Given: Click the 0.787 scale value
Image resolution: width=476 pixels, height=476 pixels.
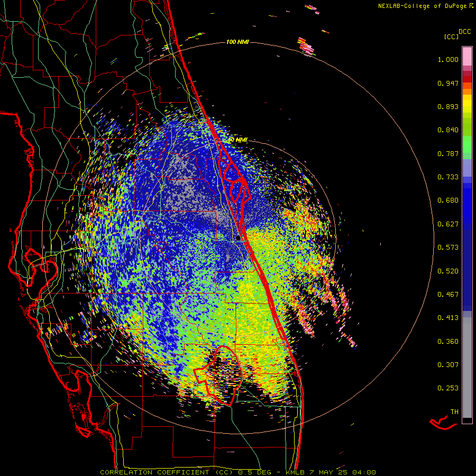Looking at the screenshot, I should [x=448, y=153].
